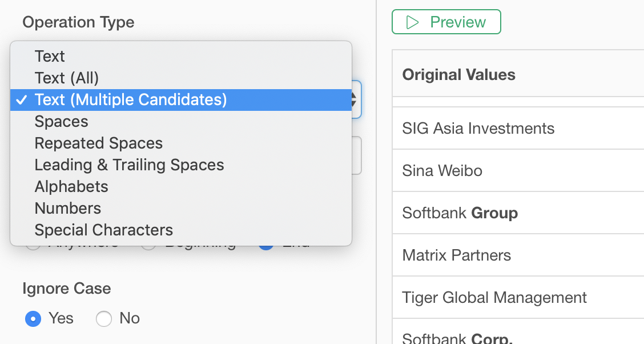Choose "Special Characters" at list bottom
The image size is (644, 344).
tap(103, 230)
